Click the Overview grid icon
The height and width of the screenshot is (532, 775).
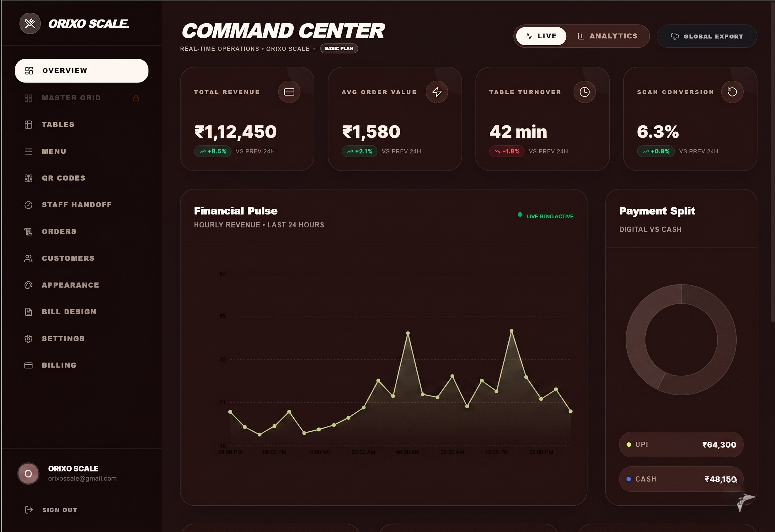click(29, 71)
